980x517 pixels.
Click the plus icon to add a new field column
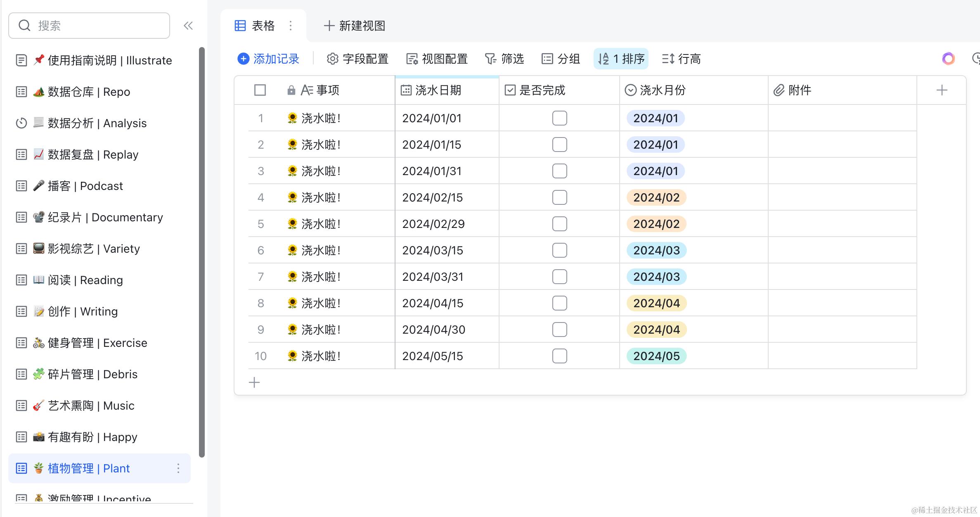(942, 90)
